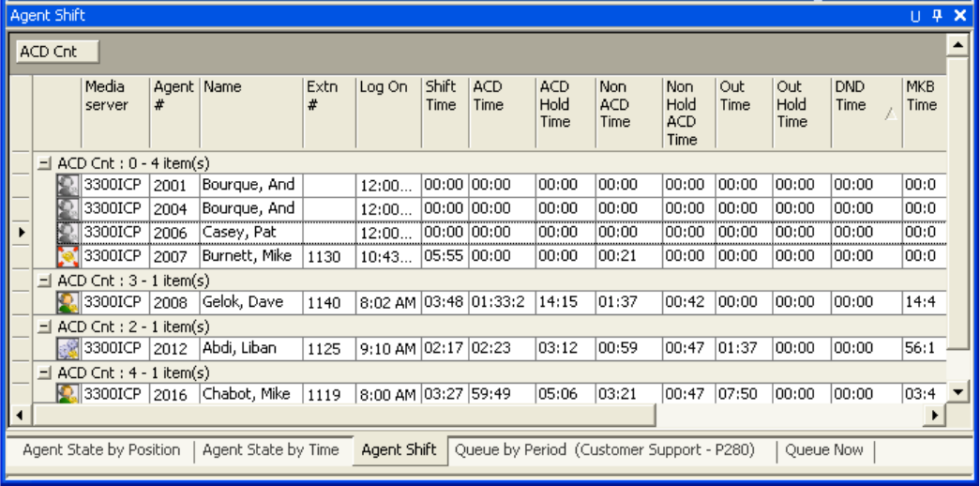Sort by Agent # column header
The image size is (980, 486).
click(174, 113)
